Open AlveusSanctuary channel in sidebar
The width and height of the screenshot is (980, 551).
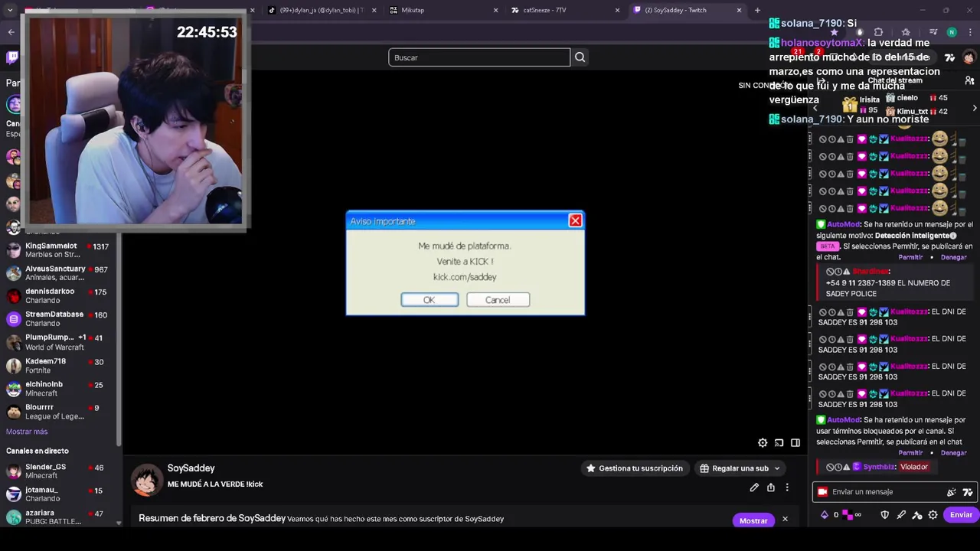coord(58,273)
